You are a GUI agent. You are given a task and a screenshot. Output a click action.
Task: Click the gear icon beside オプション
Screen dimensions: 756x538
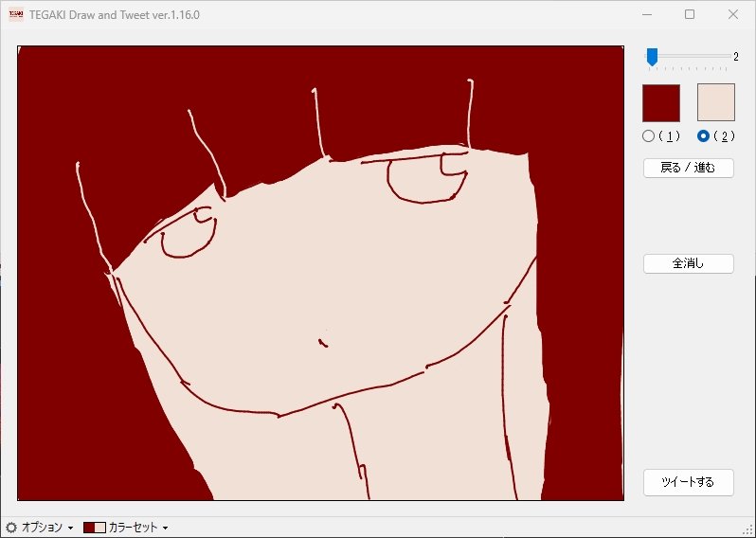[x=11, y=528]
